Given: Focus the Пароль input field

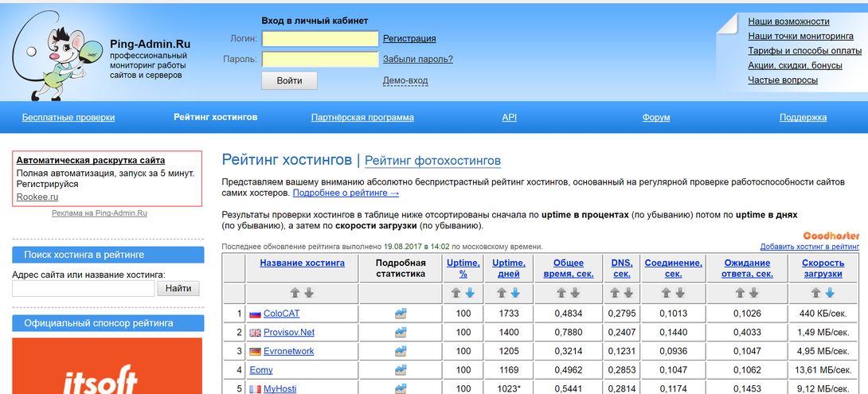Looking at the screenshot, I should pyautogui.click(x=320, y=59).
